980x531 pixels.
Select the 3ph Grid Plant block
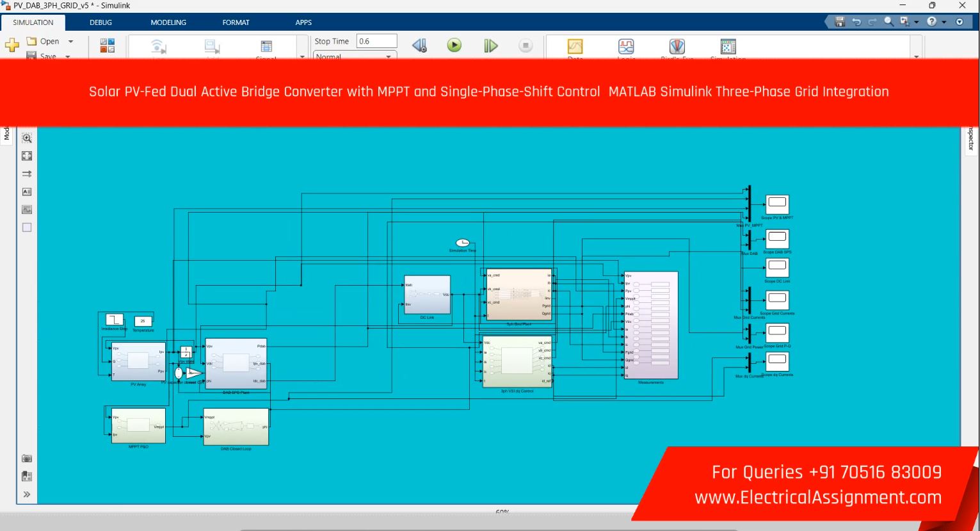click(518, 295)
